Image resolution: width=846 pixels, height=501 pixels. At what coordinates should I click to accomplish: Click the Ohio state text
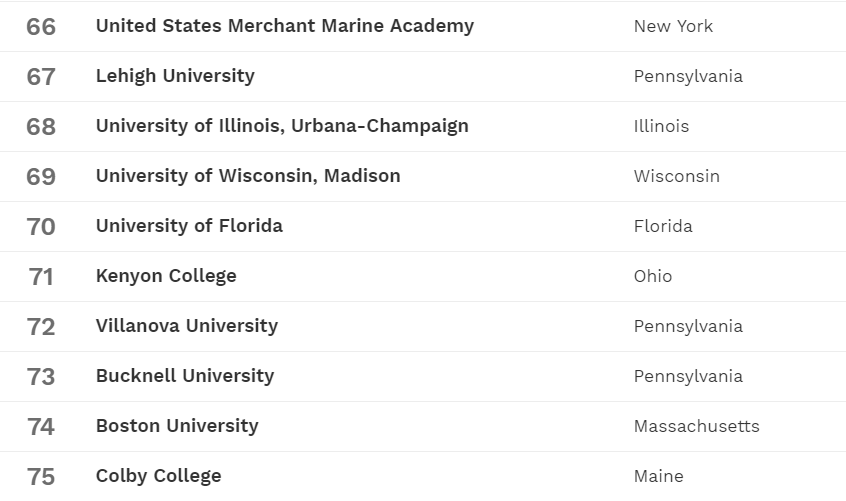click(653, 276)
